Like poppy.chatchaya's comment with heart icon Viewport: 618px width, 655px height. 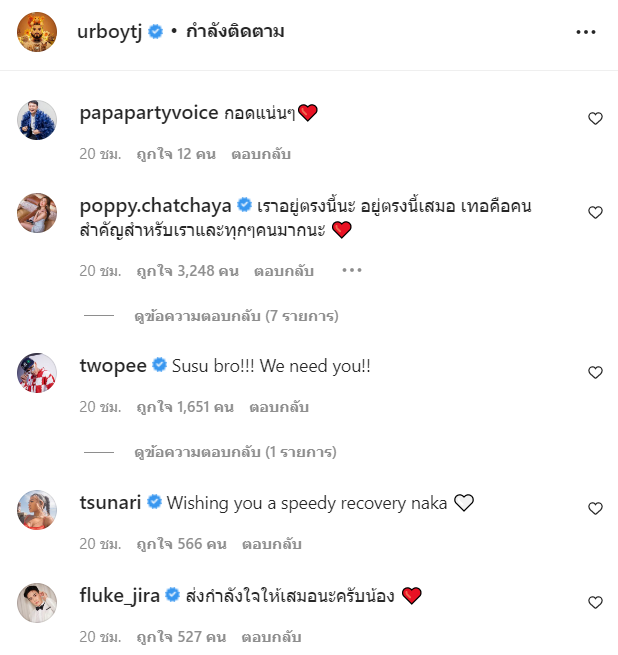pyautogui.click(x=595, y=213)
